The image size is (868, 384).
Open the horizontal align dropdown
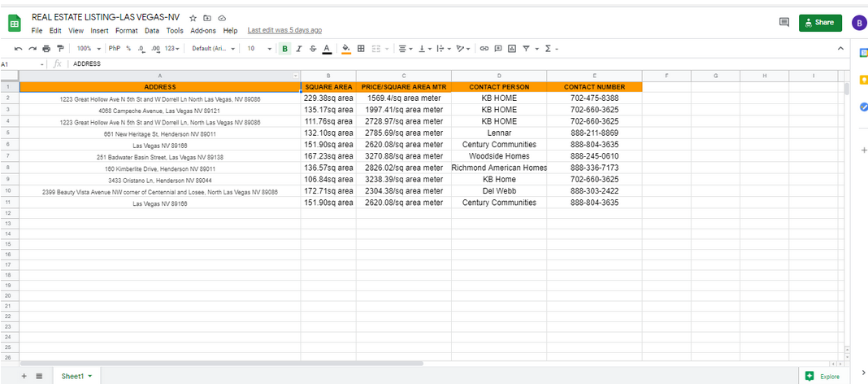pos(406,49)
